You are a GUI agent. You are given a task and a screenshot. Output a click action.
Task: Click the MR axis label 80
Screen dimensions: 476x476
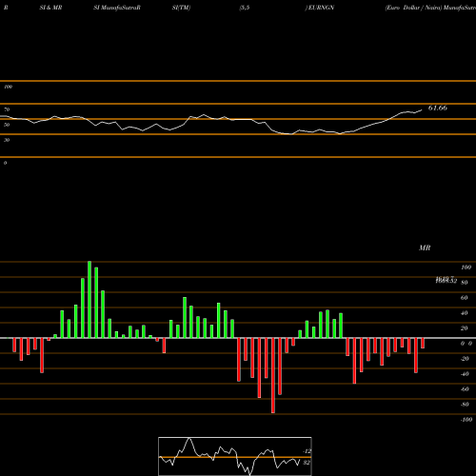pos(465,283)
